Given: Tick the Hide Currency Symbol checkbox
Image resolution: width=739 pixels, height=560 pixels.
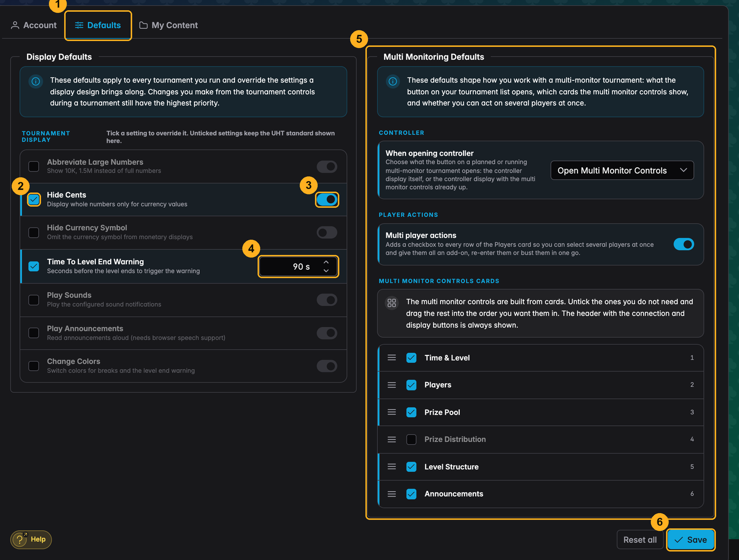Looking at the screenshot, I should point(34,232).
